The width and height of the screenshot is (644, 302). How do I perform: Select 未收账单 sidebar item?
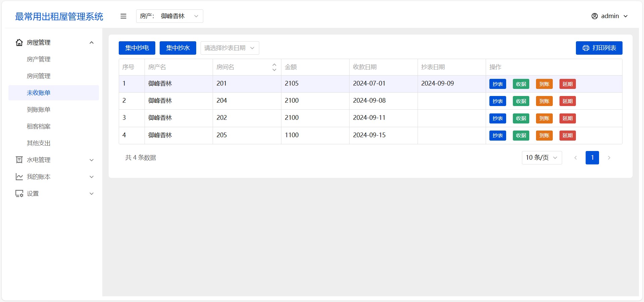pos(54,93)
